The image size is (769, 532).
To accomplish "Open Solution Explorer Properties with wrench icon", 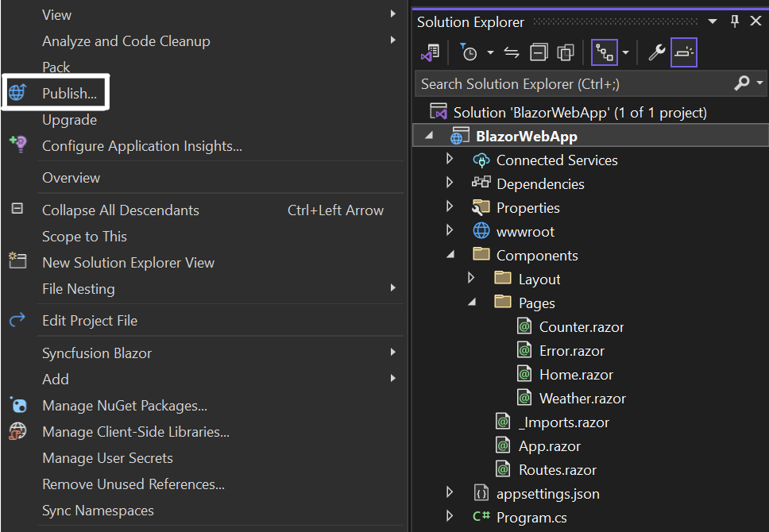I will [x=657, y=52].
